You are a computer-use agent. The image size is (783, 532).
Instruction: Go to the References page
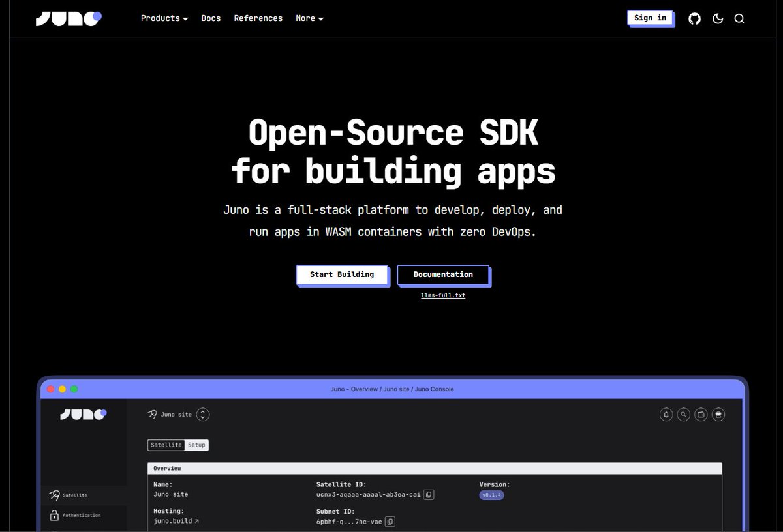(x=258, y=18)
